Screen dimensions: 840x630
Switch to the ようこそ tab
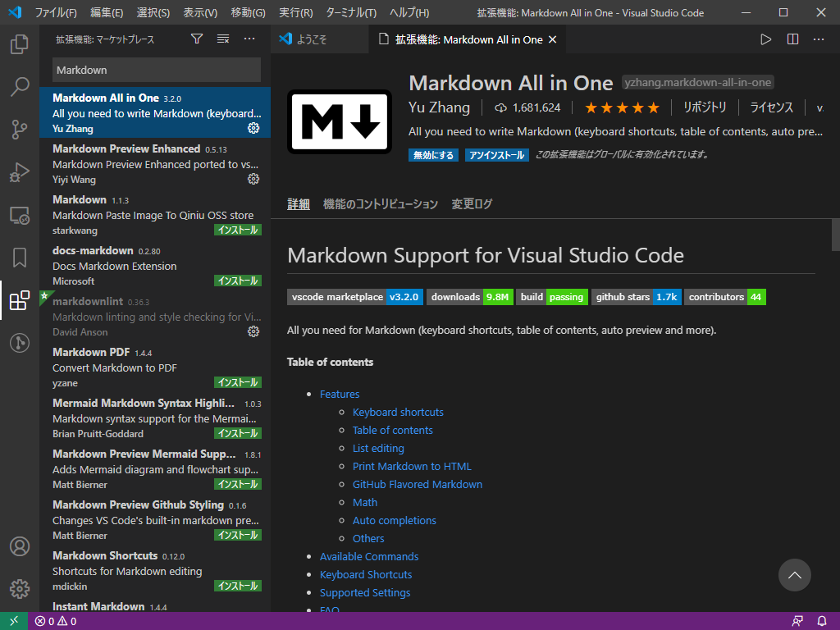pyautogui.click(x=319, y=39)
